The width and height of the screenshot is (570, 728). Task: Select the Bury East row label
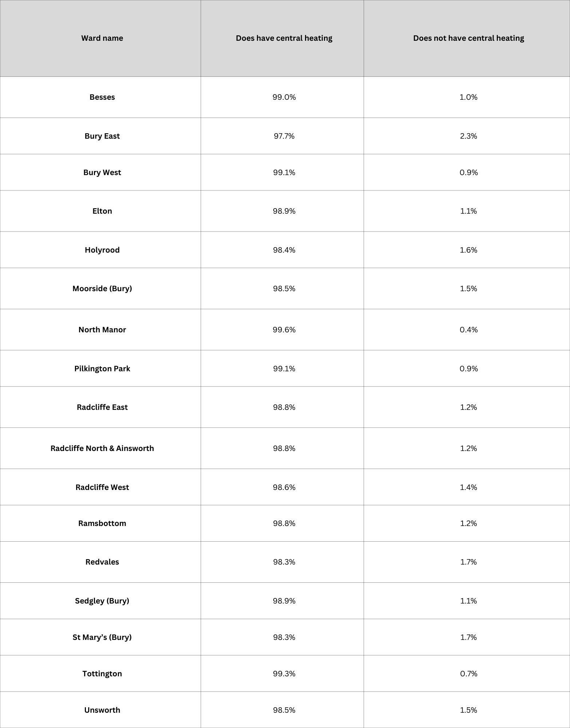tap(102, 136)
